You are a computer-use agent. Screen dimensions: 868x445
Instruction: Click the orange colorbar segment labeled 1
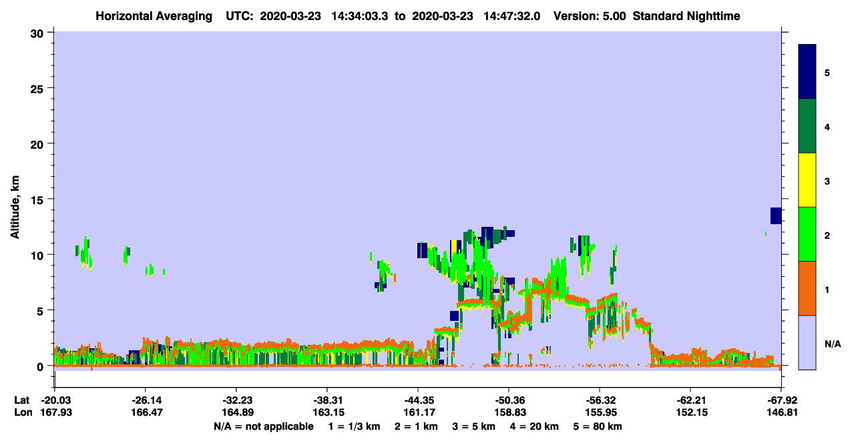click(x=807, y=288)
